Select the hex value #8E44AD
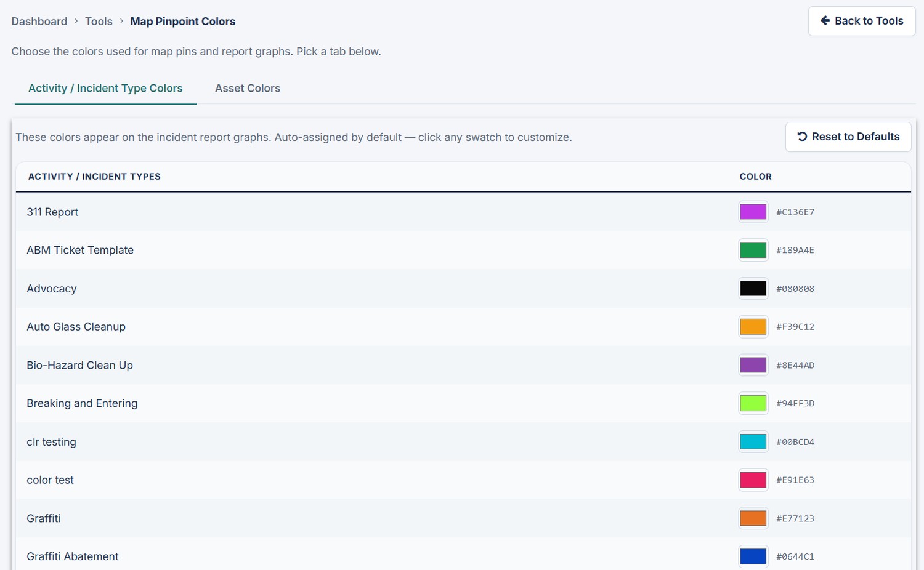924x570 pixels. pos(795,366)
